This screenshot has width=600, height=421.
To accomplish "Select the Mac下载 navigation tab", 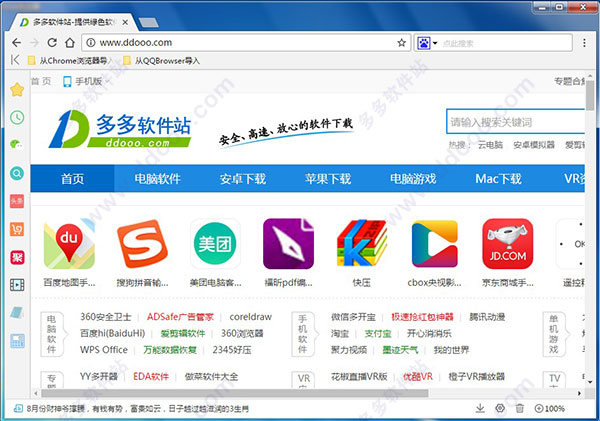I will (498, 179).
